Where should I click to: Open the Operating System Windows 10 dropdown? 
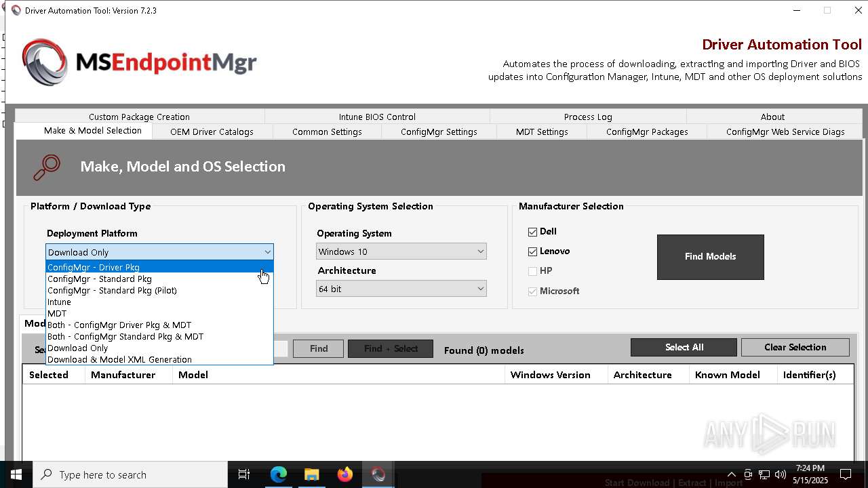[x=401, y=251]
